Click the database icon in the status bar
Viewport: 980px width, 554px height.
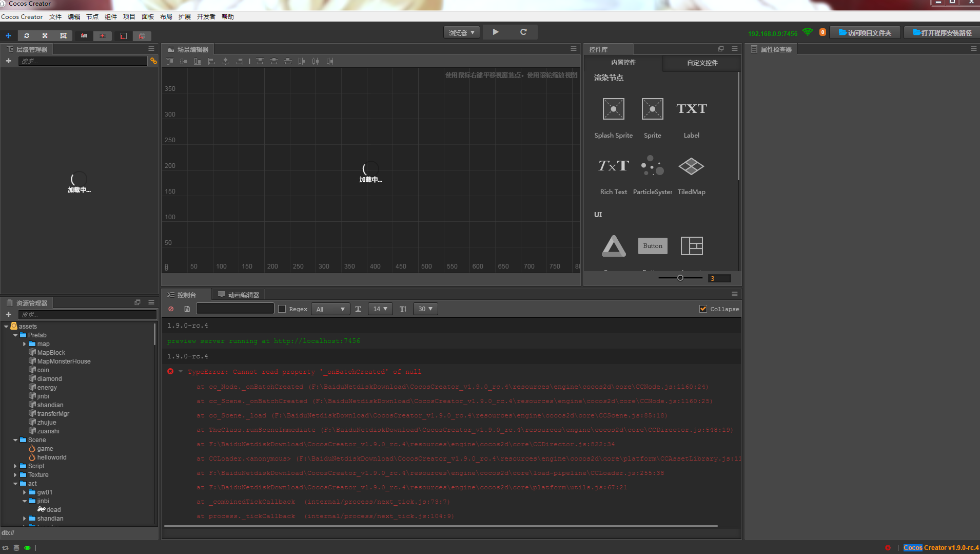pos(16,548)
